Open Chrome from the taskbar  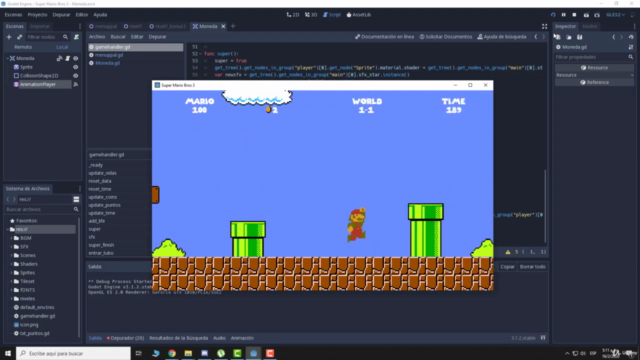click(x=172, y=353)
